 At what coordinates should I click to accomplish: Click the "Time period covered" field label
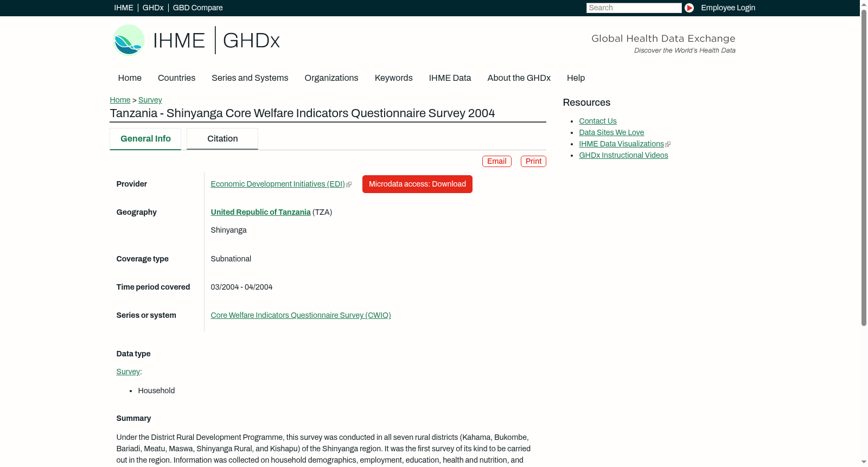click(153, 287)
